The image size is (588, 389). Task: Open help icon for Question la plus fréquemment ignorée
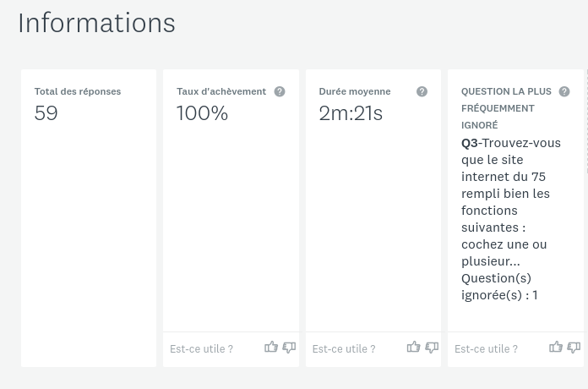tap(564, 91)
